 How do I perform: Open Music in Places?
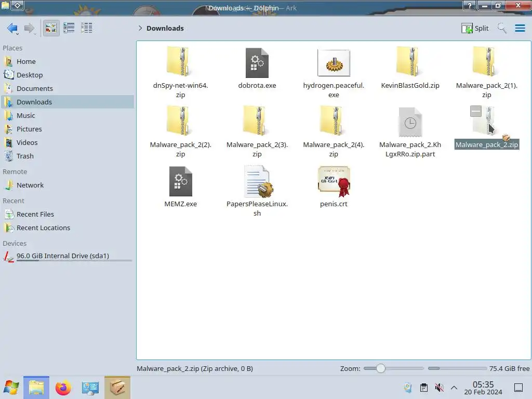tap(68, 116)
